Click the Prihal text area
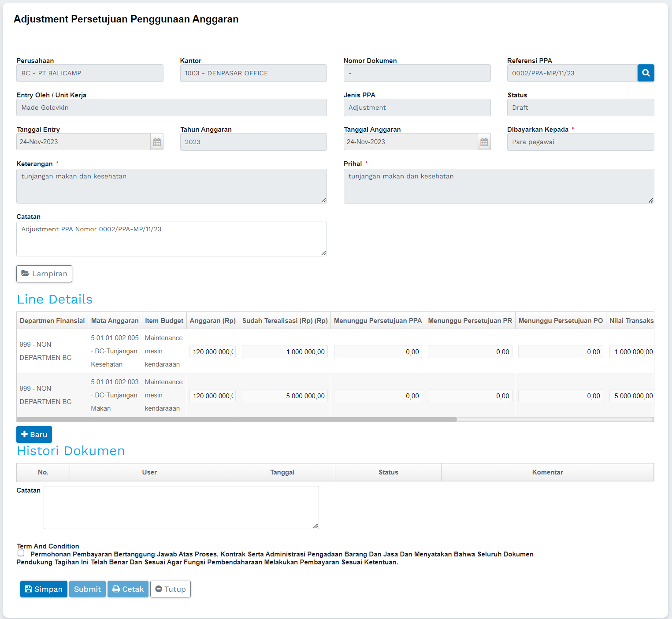672x619 pixels. [x=498, y=186]
